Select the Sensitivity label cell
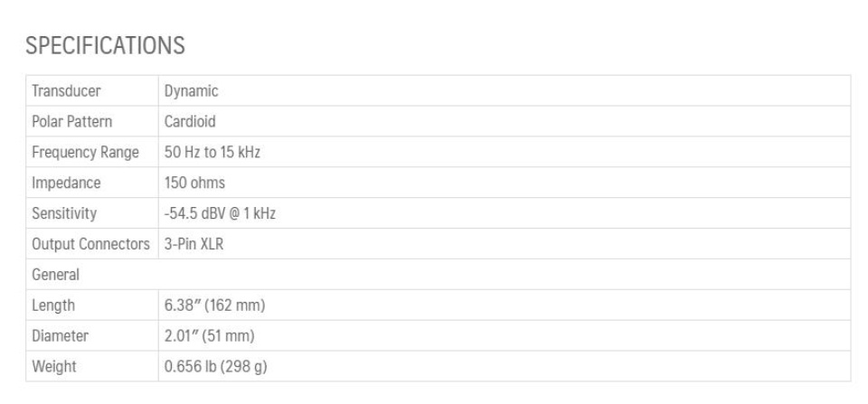 [x=92, y=213]
